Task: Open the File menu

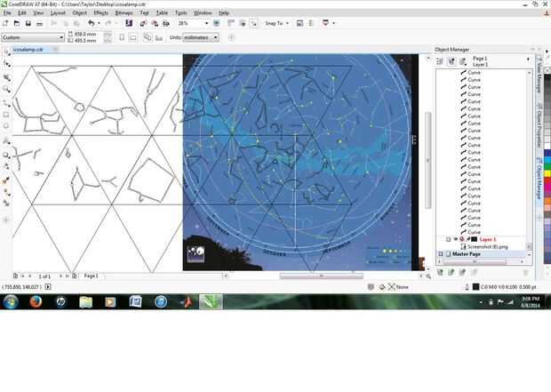Action: point(7,13)
